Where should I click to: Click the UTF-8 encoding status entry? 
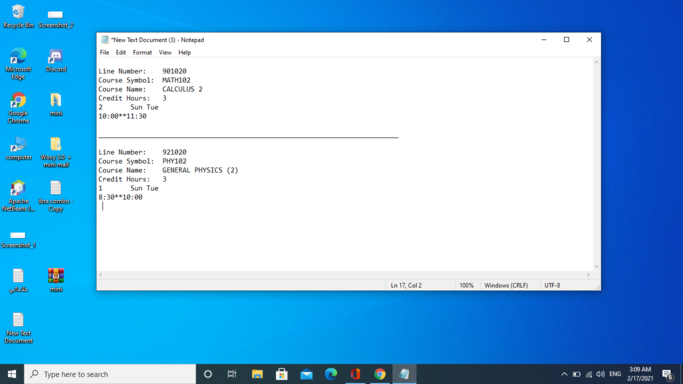(x=552, y=285)
